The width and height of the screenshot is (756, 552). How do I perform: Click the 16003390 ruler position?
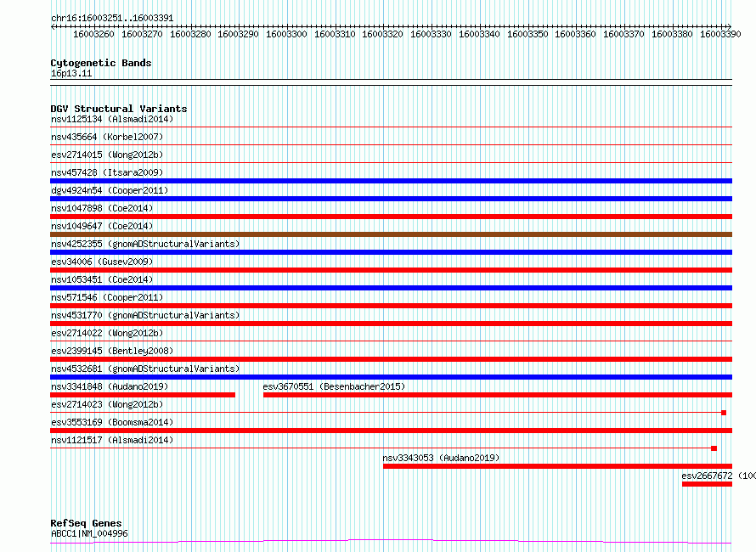click(720, 34)
